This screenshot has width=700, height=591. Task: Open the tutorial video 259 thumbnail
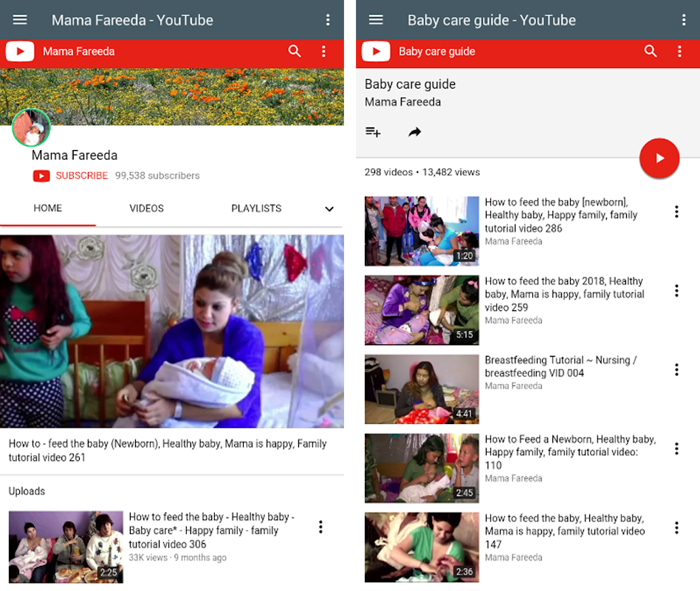pos(422,310)
